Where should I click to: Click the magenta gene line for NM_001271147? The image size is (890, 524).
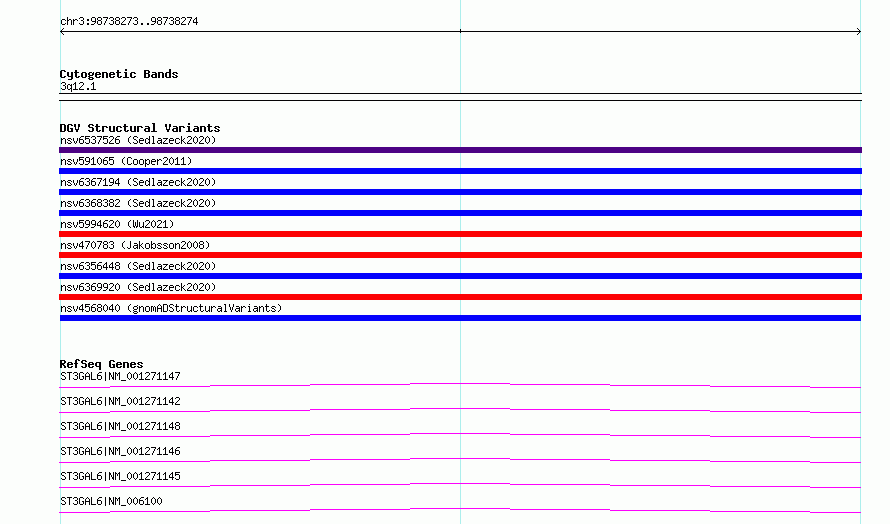[x=460, y=385]
